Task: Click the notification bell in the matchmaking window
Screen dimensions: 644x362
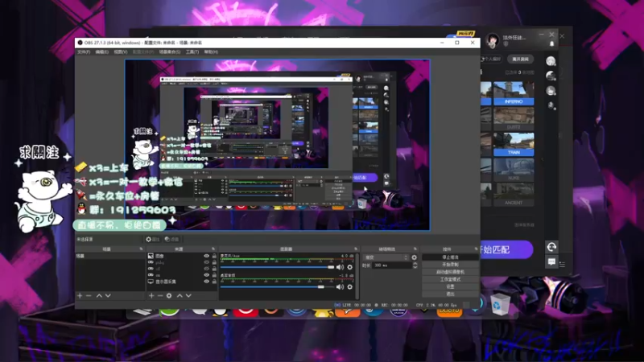Action: pos(551,43)
